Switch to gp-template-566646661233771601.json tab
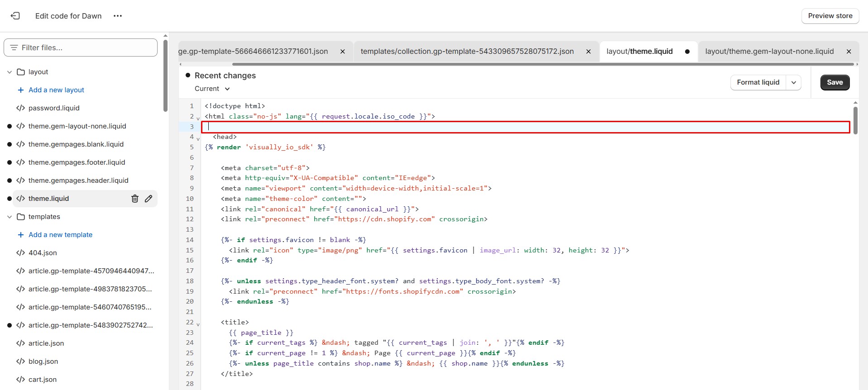The width and height of the screenshot is (868, 390). 254,52
